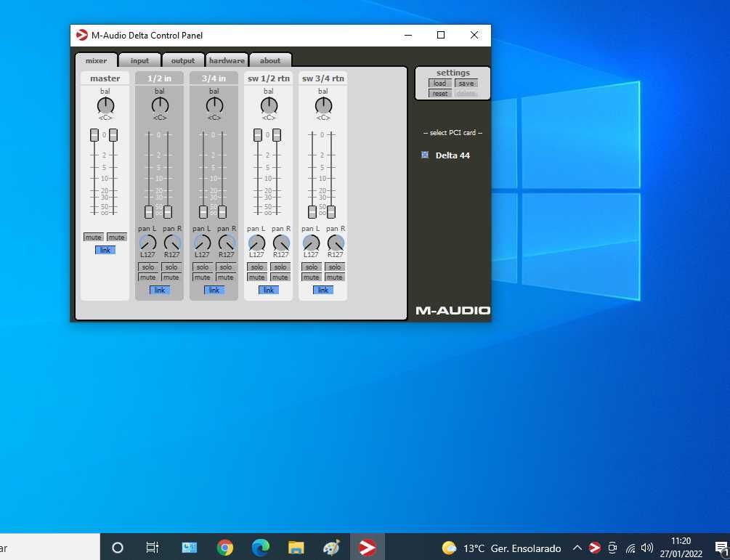
Task: Click the 3/4 in right fader handle
Action: click(x=222, y=212)
